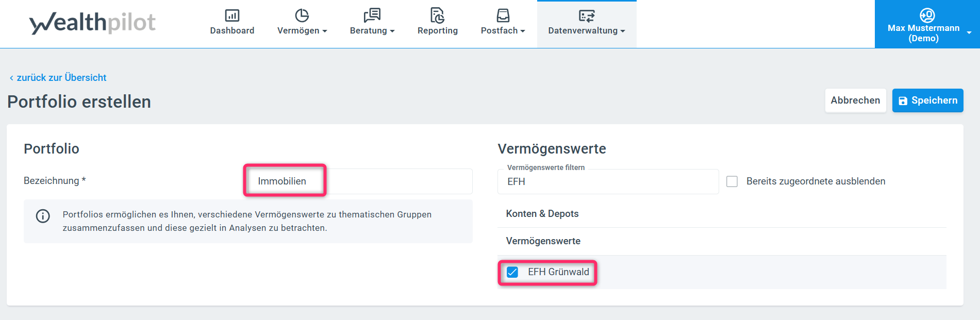Viewport: 980px width, 320px height.
Task: Open the Beratung dropdown menu
Action: point(372,30)
